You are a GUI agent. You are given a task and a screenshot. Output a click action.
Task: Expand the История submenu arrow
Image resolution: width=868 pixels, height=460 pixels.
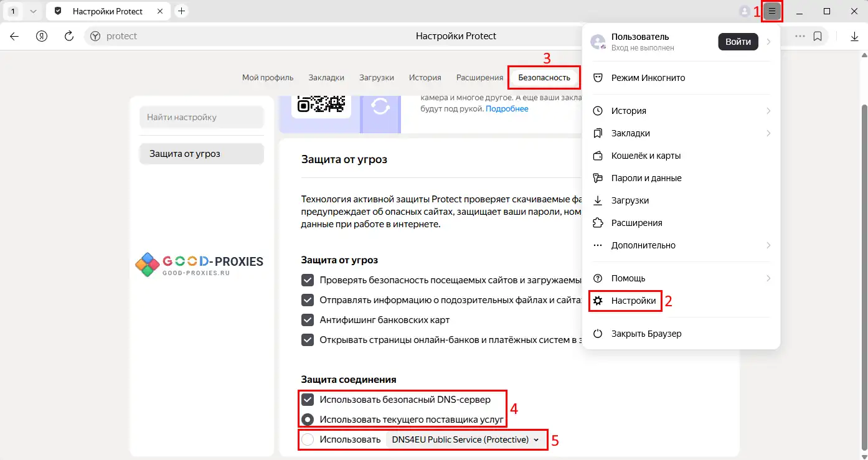[x=768, y=111]
